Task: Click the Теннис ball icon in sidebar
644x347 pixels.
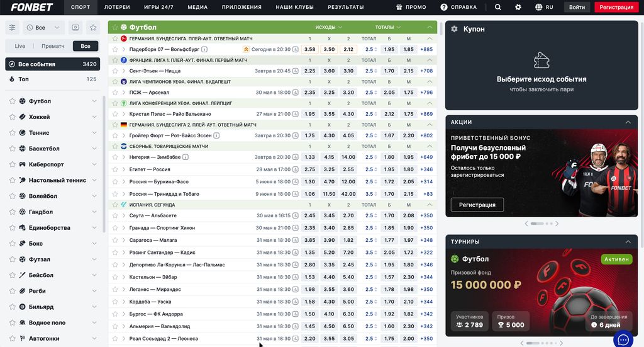Action: tap(23, 132)
